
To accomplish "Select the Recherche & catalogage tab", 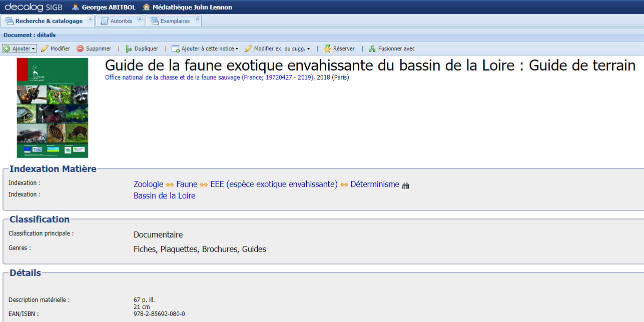I will [48, 20].
